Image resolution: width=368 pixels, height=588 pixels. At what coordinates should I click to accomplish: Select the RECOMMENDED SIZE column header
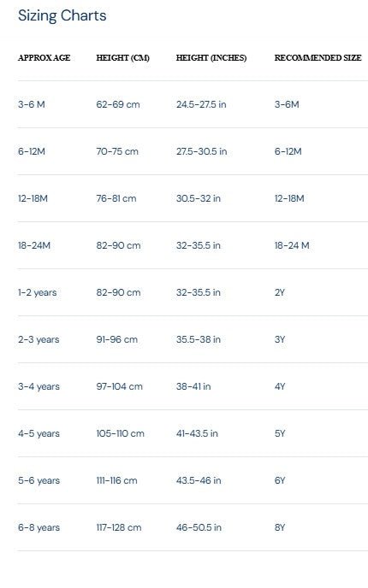coord(318,58)
